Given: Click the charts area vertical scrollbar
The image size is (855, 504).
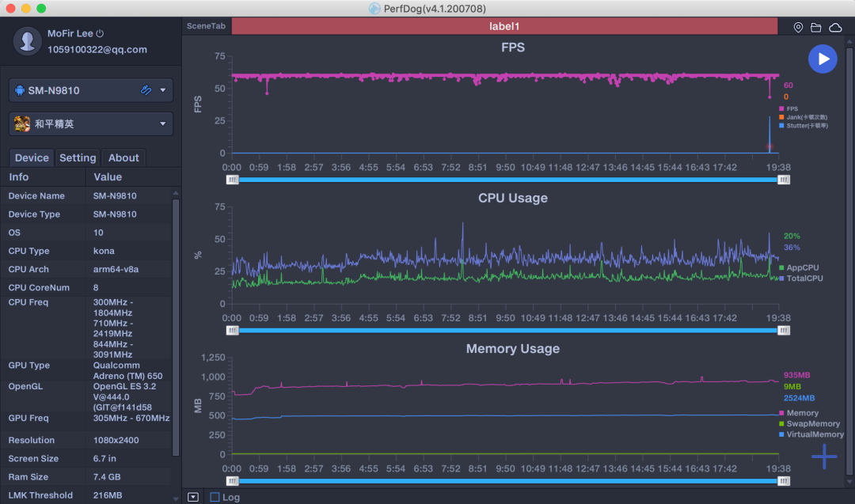Looking at the screenshot, I should coord(849,262).
